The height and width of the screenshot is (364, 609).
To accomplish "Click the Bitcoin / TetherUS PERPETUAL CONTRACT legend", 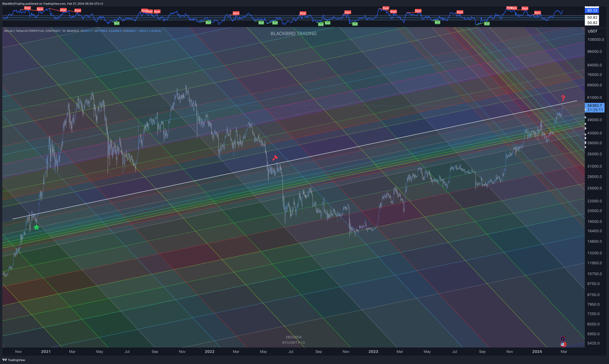I will click(42, 31).
